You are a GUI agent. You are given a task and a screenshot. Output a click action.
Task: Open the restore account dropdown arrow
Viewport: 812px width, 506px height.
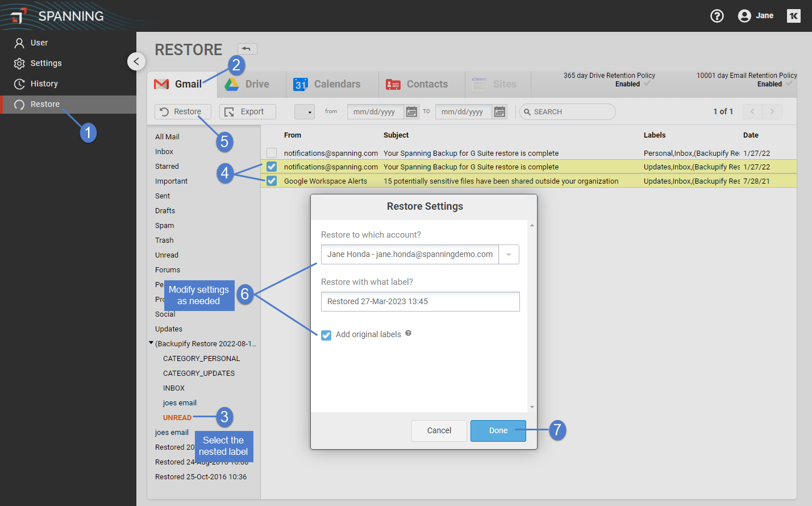click(509, 254)
